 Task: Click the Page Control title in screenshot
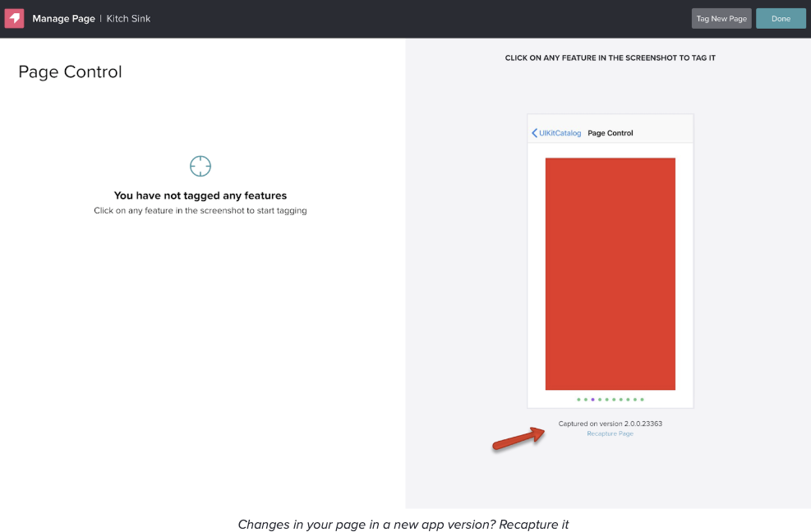611,133
